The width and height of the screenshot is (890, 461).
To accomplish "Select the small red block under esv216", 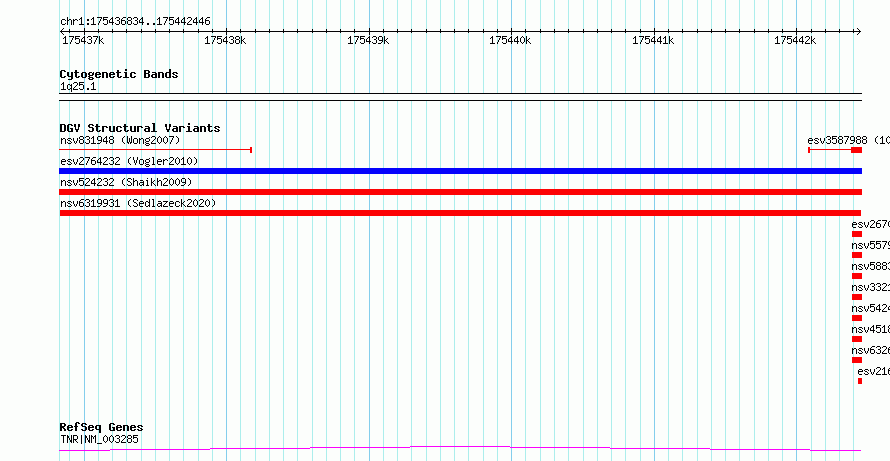I will tap(860, 381).
